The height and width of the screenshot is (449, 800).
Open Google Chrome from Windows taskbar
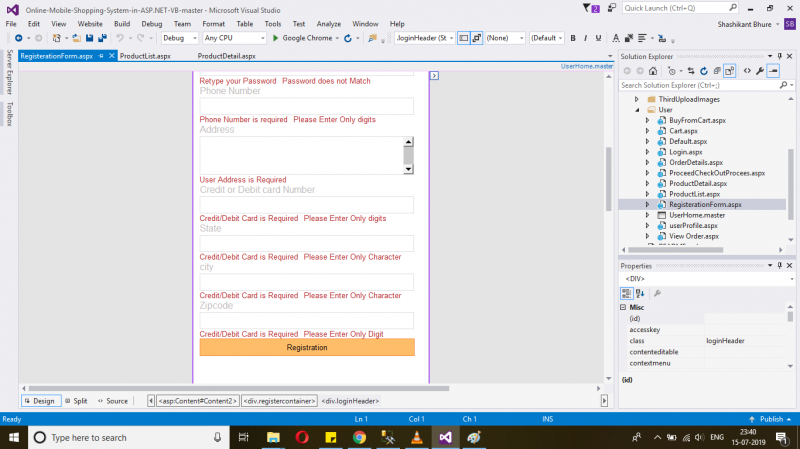tap(359, 437)
